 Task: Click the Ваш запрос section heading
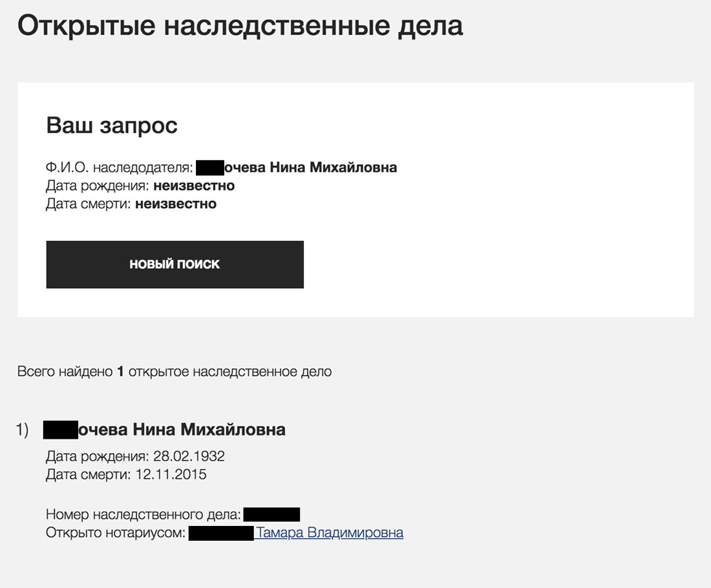112,125
